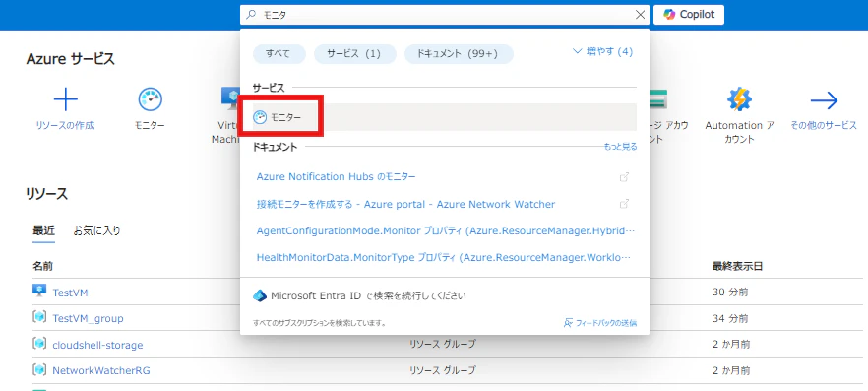
Task: Switch to the 最近 tab
Action: pos(43,230)
